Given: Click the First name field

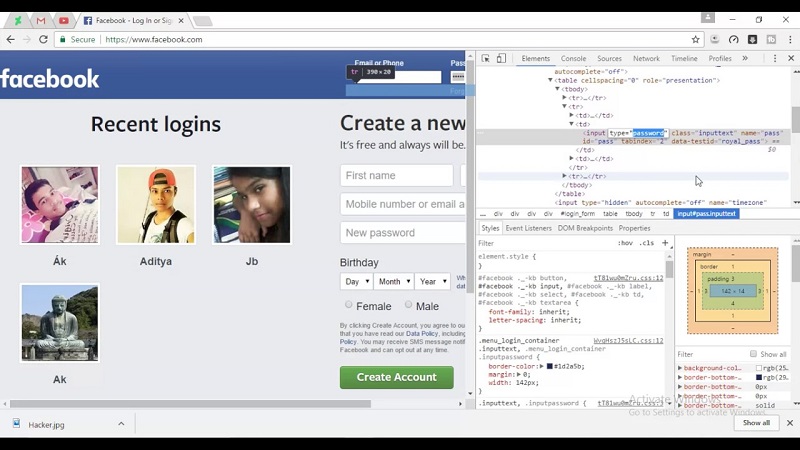Looking at the screenshot, I should [396, 176].
